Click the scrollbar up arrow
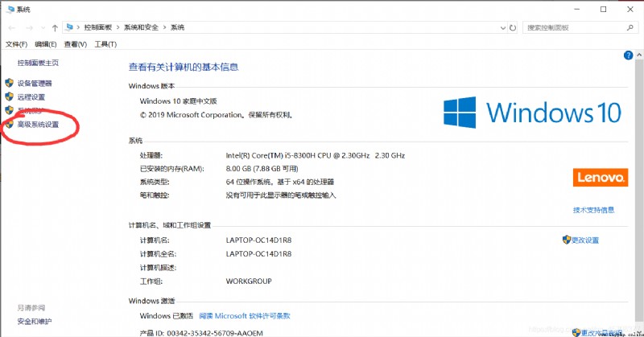This screenshot has width=644, height=337. pyautogui.click(x=639, y=55)
